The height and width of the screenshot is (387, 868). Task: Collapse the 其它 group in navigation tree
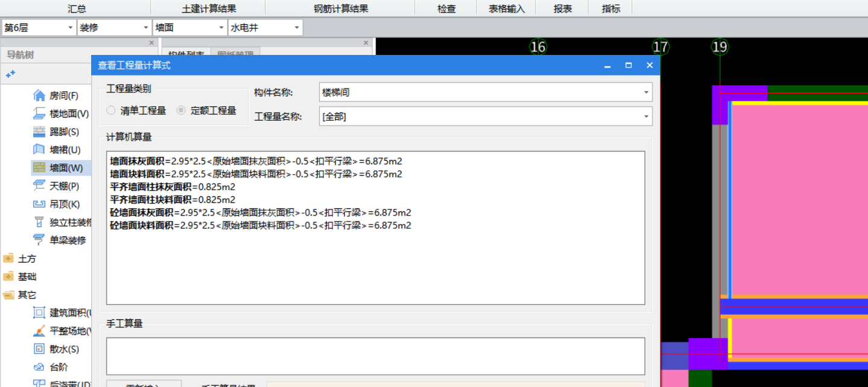(x=9, y=294)
